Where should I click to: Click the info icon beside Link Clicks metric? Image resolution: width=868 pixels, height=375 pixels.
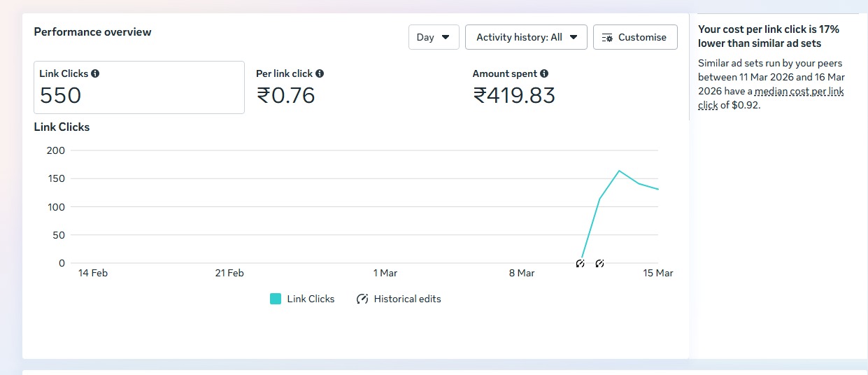tap(95, 73)
